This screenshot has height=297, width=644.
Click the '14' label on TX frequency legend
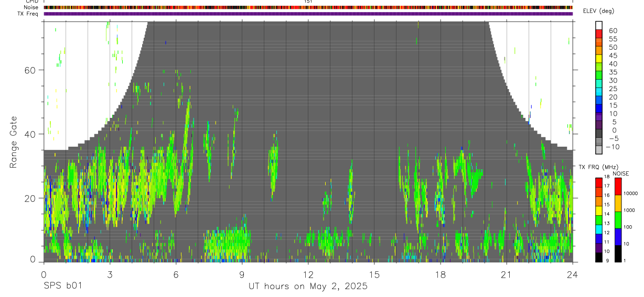click(x=606, y=214)
